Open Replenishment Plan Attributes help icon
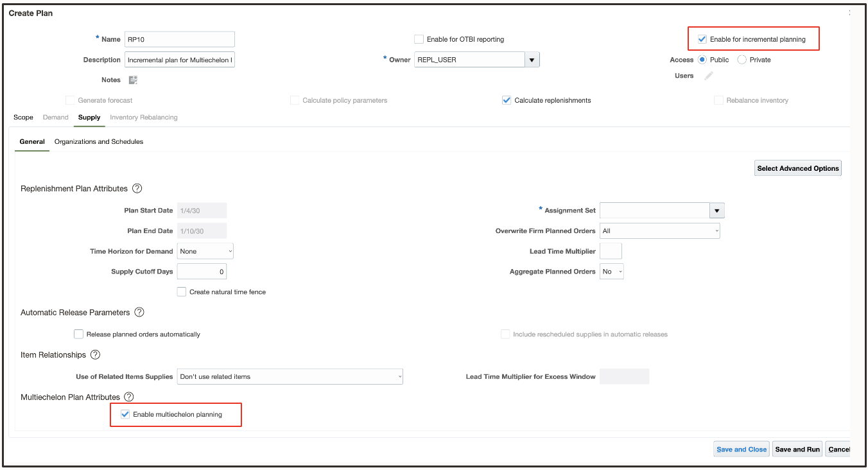 [x=137, y=188]
